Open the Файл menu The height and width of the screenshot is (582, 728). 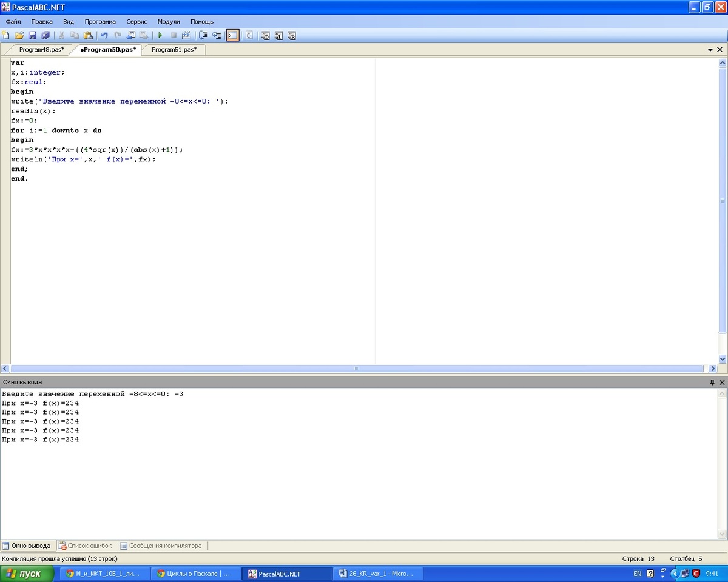pos(13,21)
